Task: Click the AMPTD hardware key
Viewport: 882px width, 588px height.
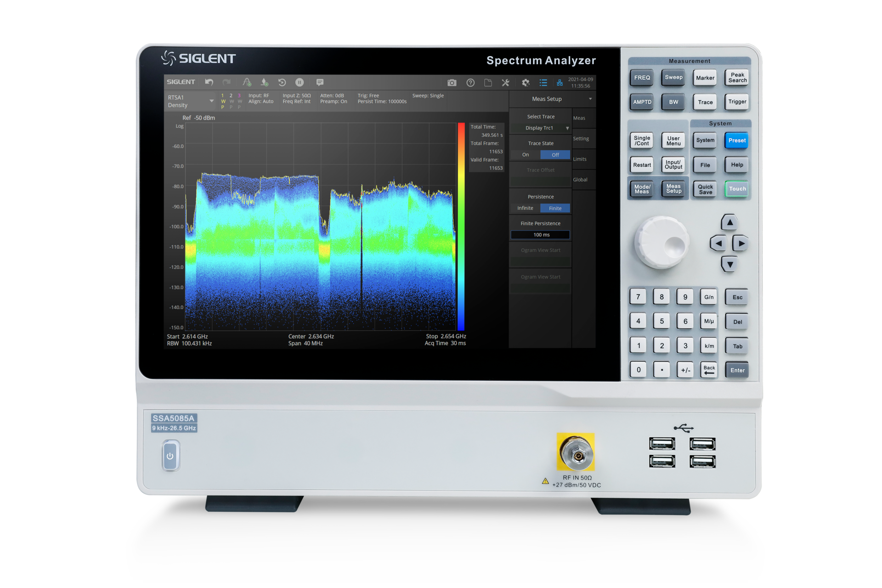Action: coord(642,102)
